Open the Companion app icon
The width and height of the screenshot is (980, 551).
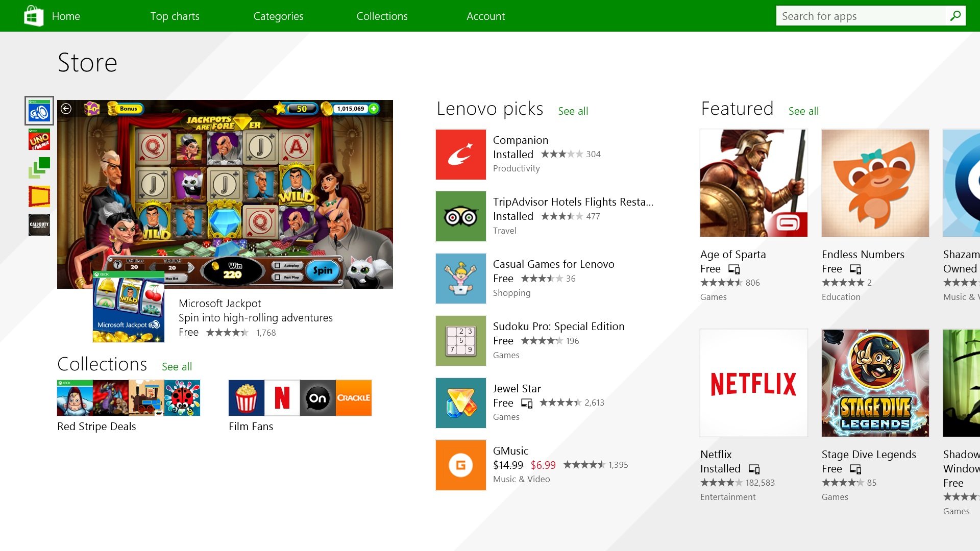(461, 155)
